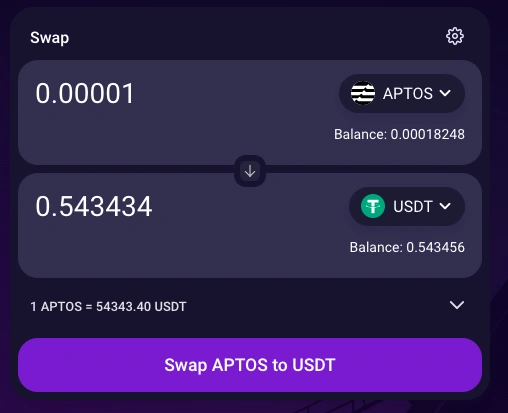508x413 pixels.
Task: Open the USDT token dropdown
Action: point(407,206)
